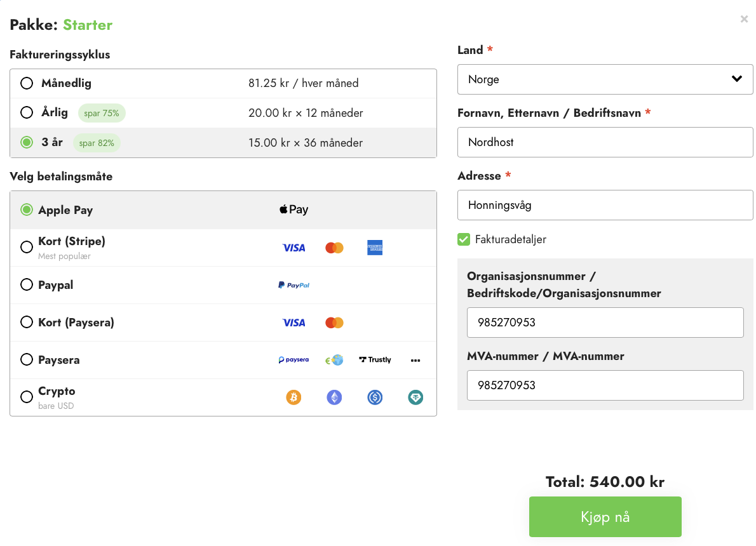Open the Land country dropdown
756x546 pixels.
(x=605, y=79)
